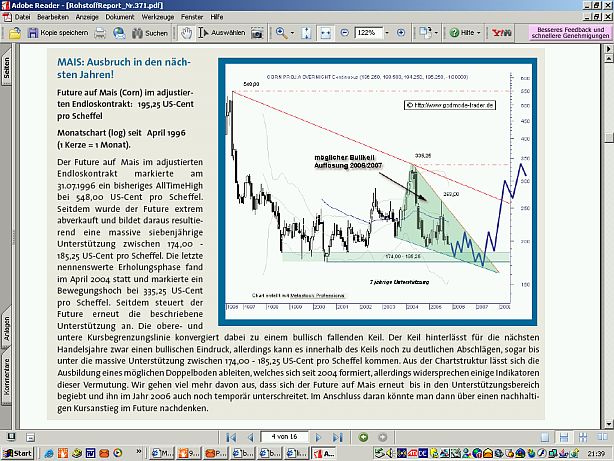Screen dimensions: 614x461
Task: Select continuous facing layout icon
Action: pos(583,437)
